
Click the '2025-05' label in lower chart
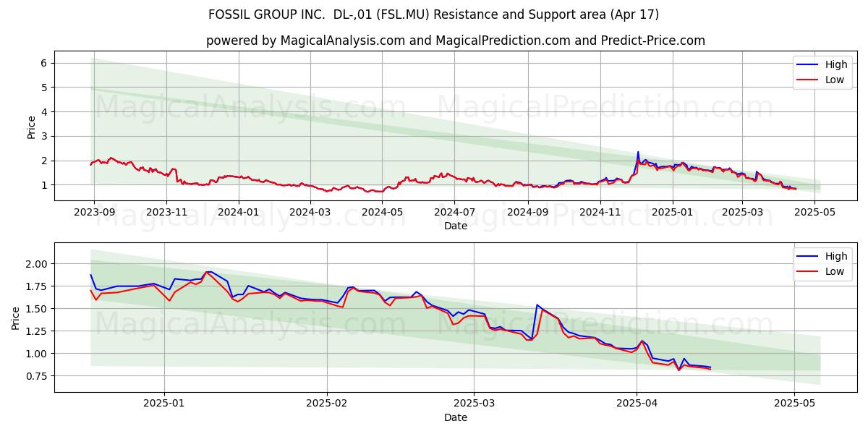[x=794, y=404]
